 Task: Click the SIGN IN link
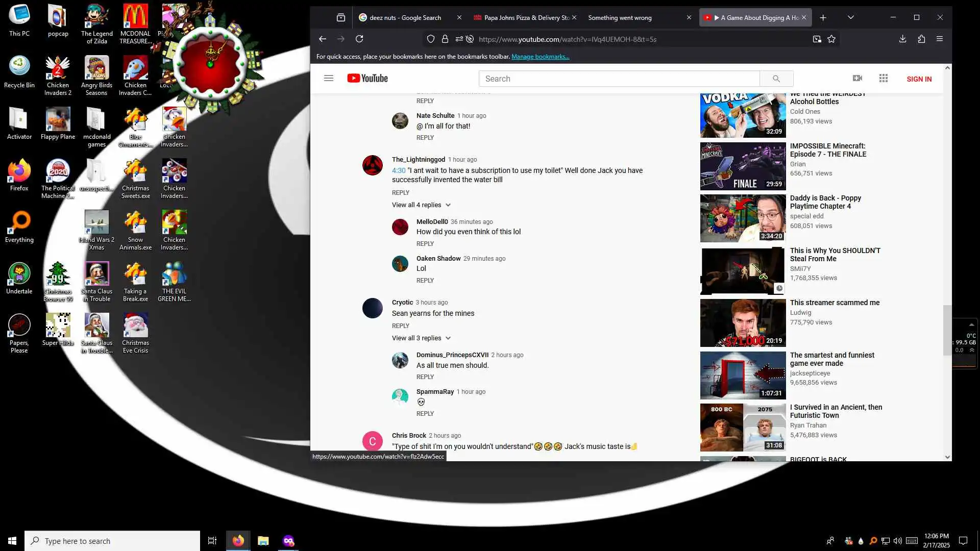coord(919,79)
